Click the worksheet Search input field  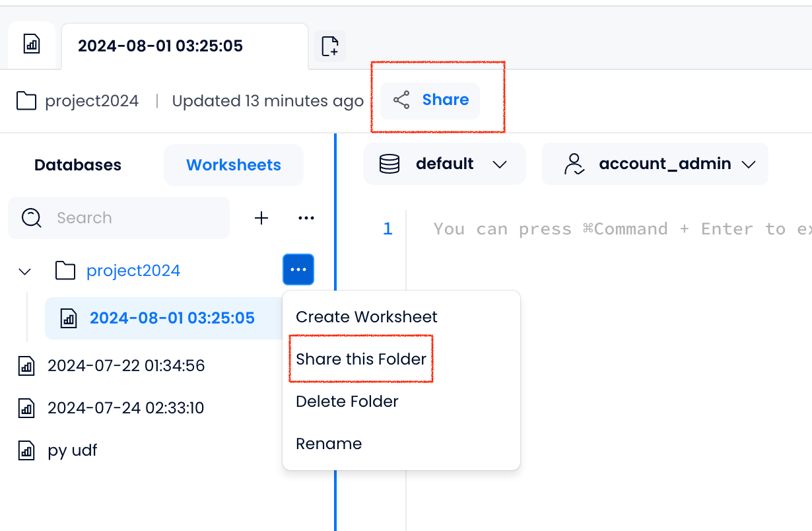pos(119,218)
